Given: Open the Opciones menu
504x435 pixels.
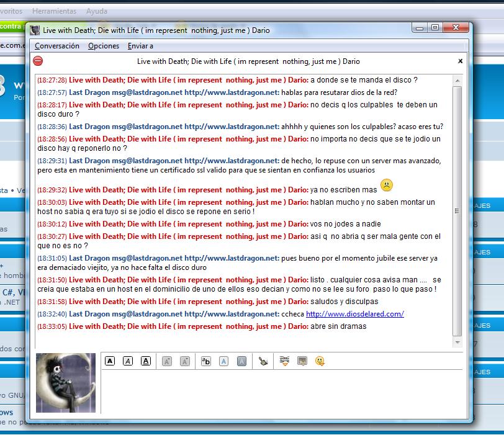Looking at the screenshot, I should 104,46.
